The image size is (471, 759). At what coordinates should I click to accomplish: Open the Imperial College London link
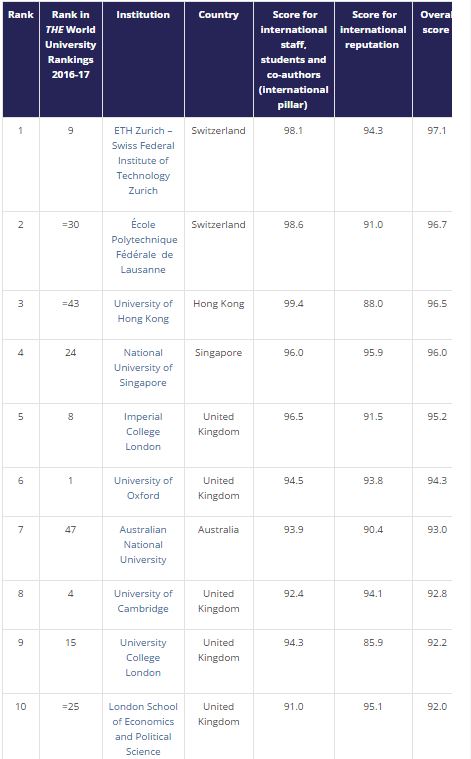143,431
